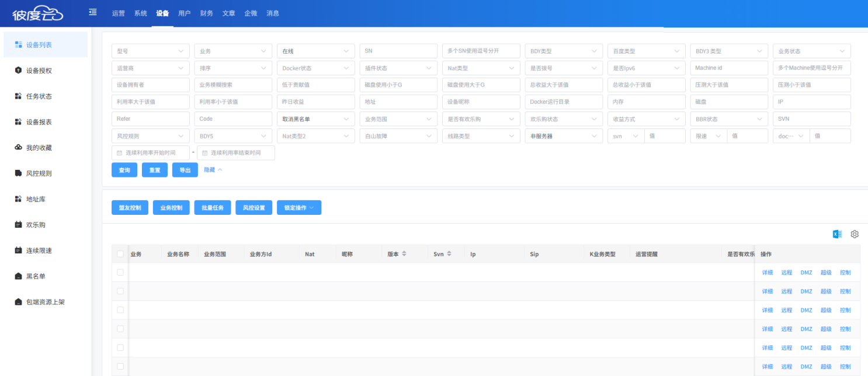The height and width of the screenshot is (376, 868).
Task: Toggle the select-all checkbox in table header
Action: tap(120, 254)
